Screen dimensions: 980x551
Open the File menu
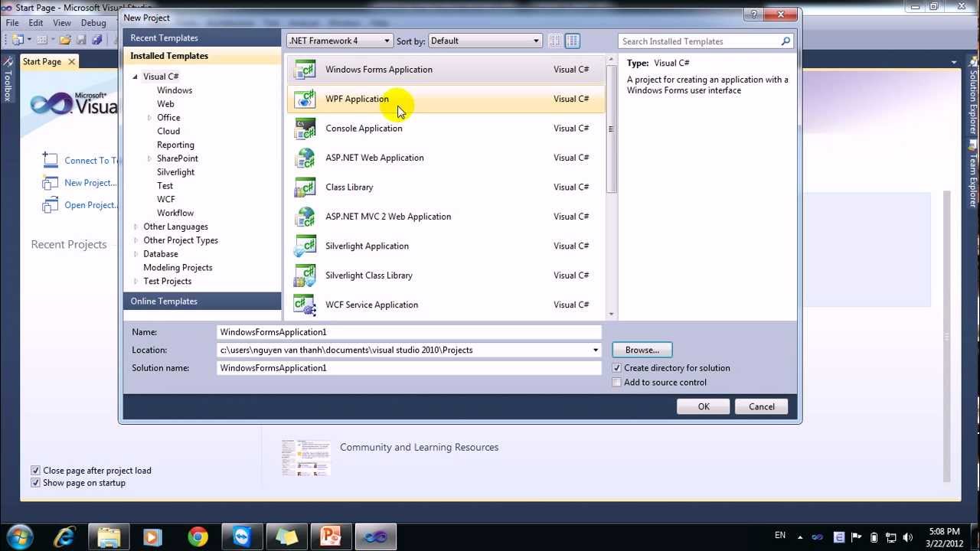(x=12, y=23)
